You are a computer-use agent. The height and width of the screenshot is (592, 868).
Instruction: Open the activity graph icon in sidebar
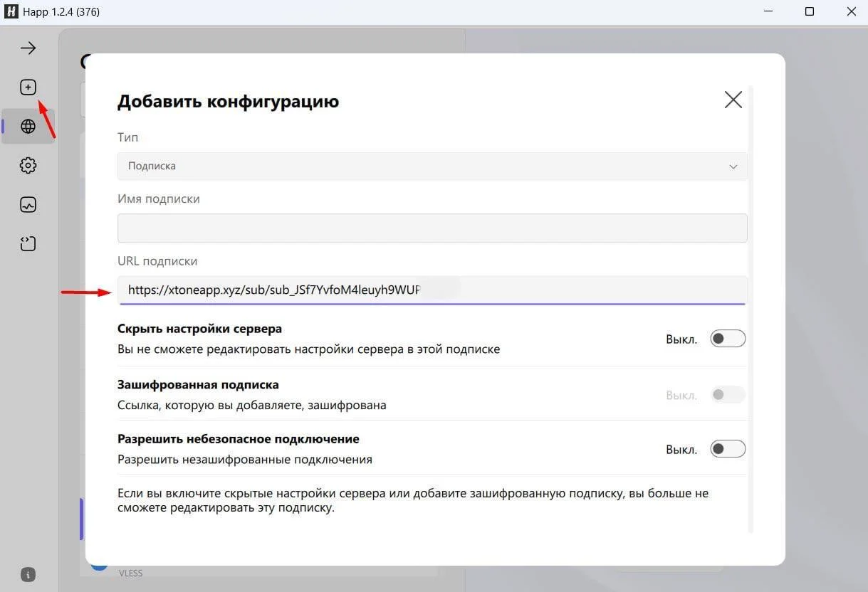[x=28, y=205]
